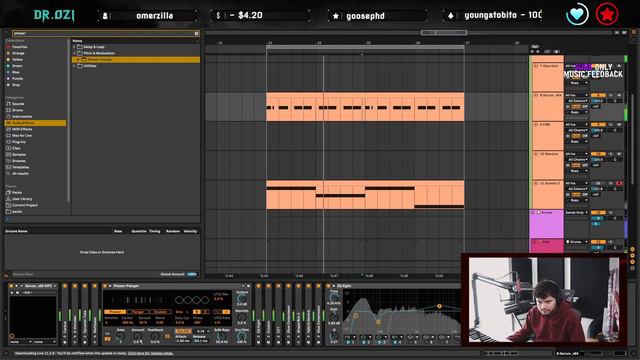Screen dimensions: 640x360
Task: Mute the 10 Massive track activator
Action: [x=598, y=154]
